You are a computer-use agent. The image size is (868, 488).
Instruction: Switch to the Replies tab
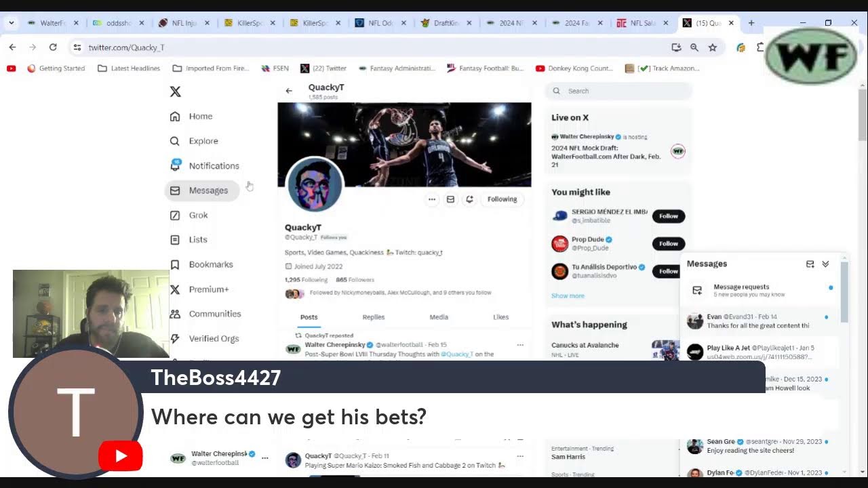pyautogui.click(x=374, y=317)
